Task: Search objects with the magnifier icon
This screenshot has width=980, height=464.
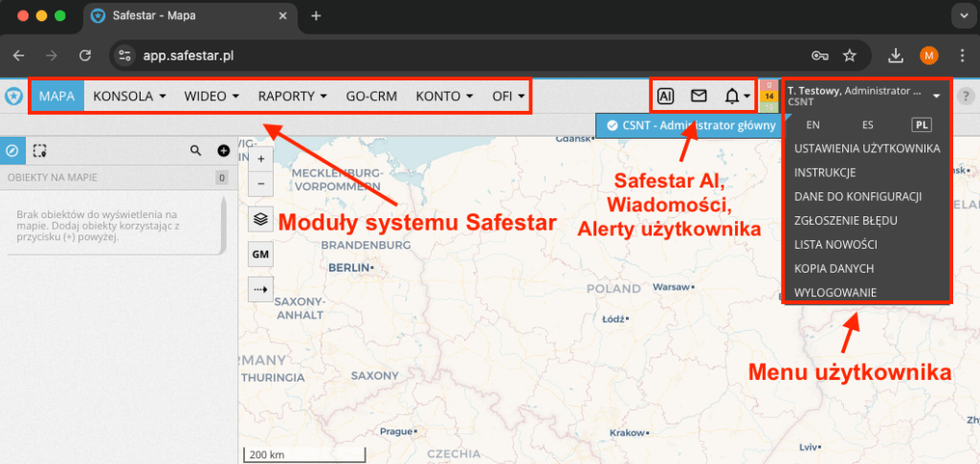Action: pyautogui.click(x=195, y=150)
